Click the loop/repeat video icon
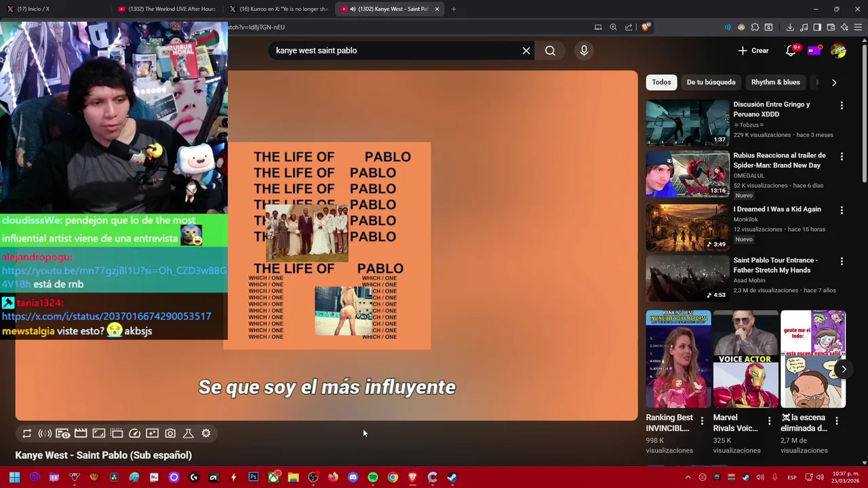 click(26, 434)
